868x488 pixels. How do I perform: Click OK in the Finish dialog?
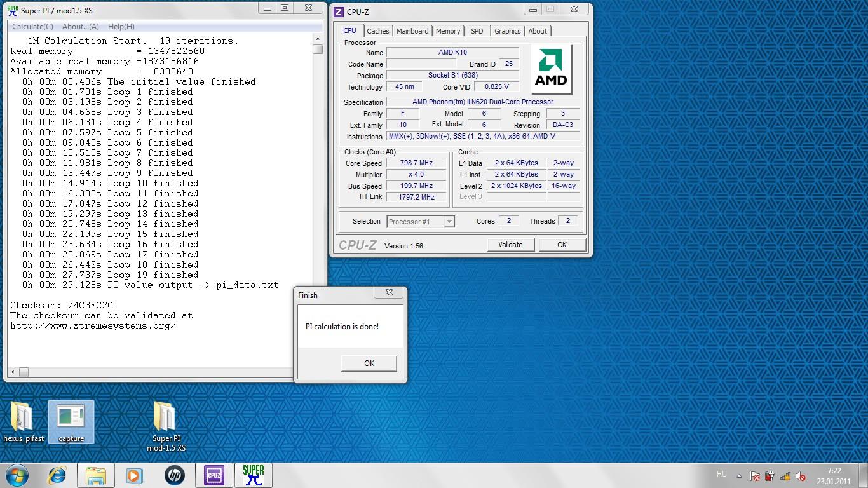[369, 363]
